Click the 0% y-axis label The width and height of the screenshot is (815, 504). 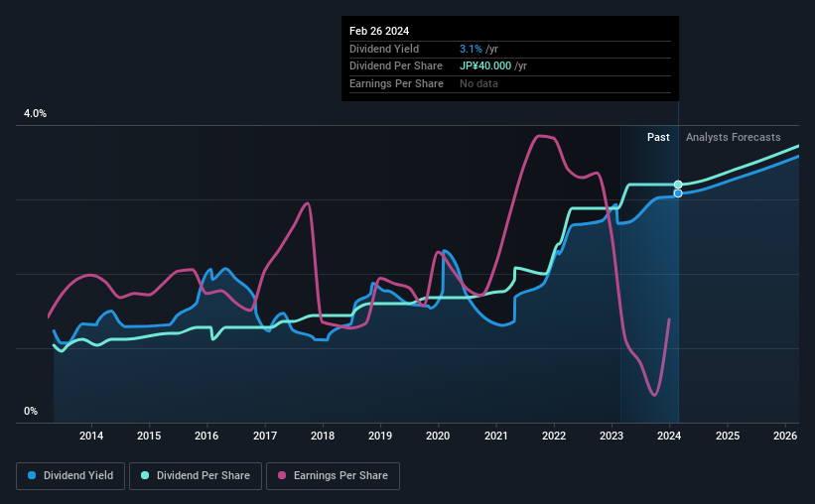31,411
